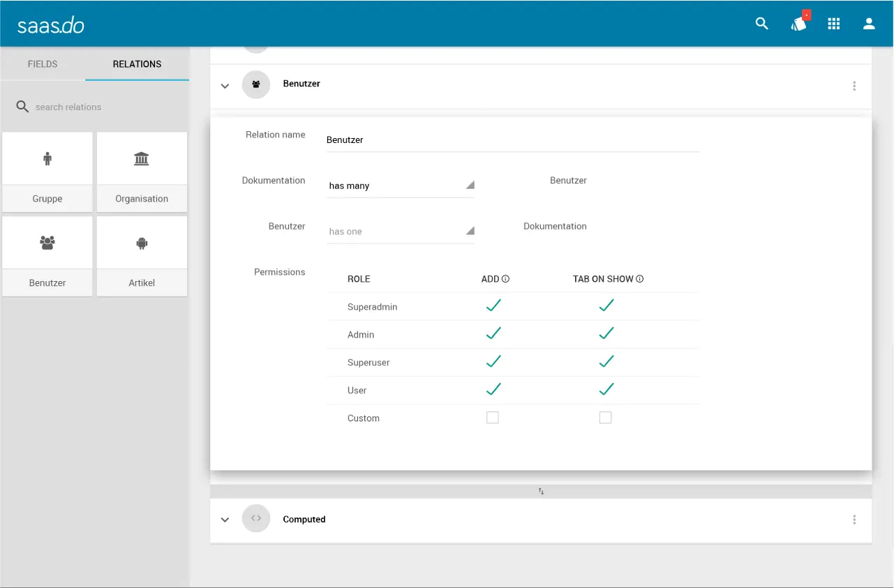Open the apps grid menu icon
The height and width of the screenshot is (588, 894).
click(833, 24)
